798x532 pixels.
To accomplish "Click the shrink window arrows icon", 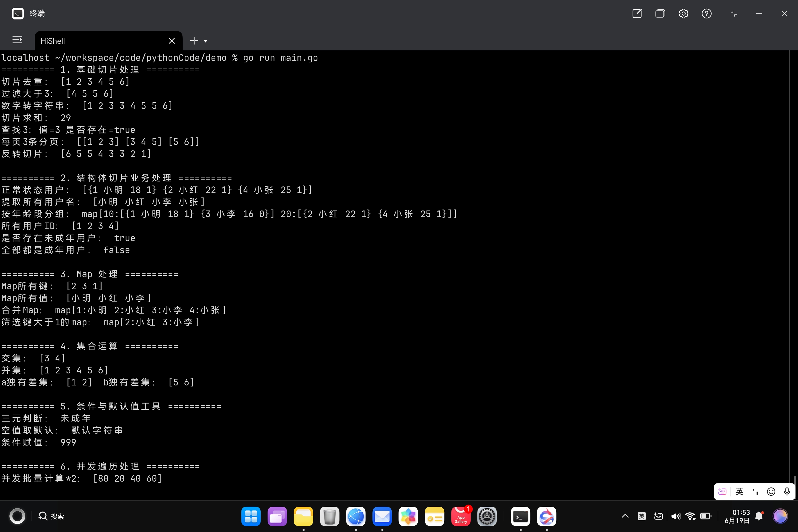I will 734,14.
